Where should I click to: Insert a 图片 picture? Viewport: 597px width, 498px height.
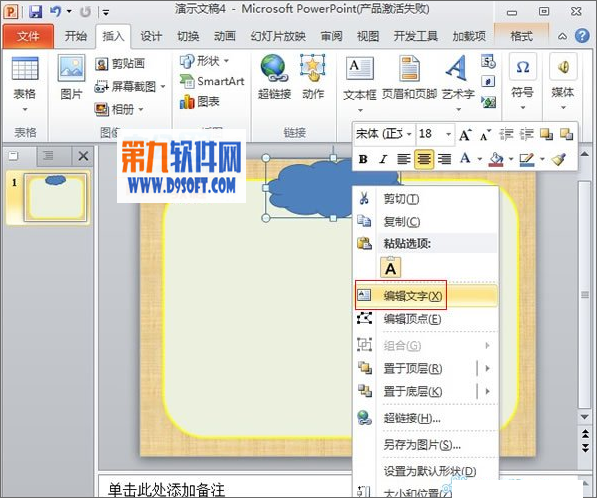tap(71, 77)
